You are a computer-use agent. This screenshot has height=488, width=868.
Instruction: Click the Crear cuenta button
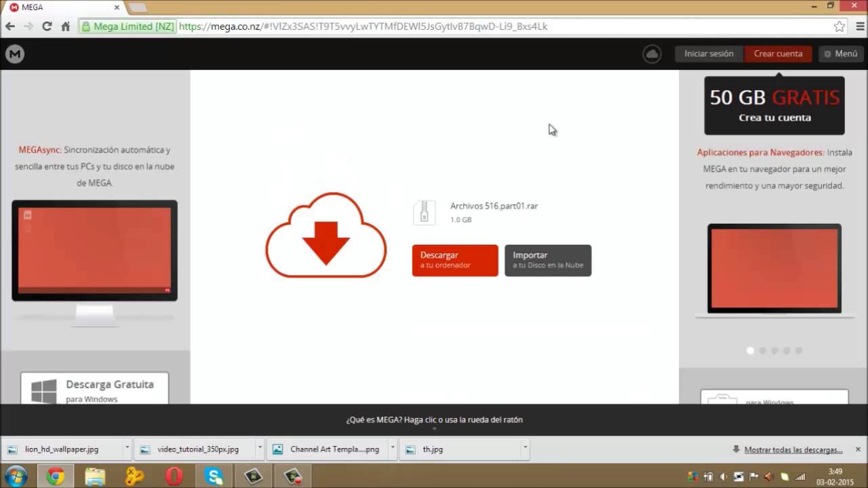778,54
